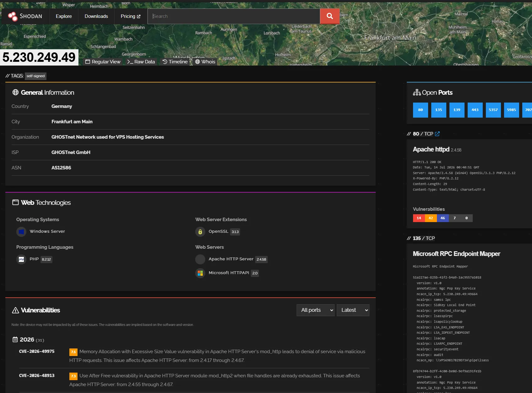Click the orange high vulnerabilities count 42
Screen dimensions: 532x393
tap(431, 218)
